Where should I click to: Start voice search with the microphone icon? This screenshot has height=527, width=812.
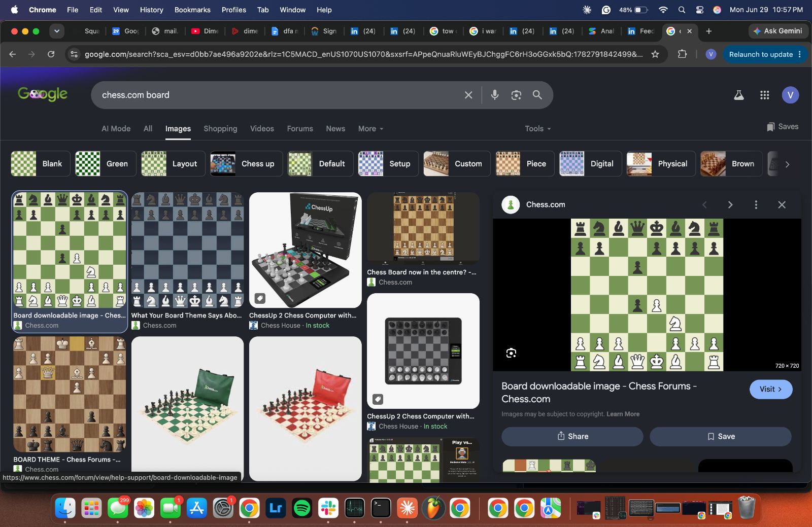pos(495,95)
